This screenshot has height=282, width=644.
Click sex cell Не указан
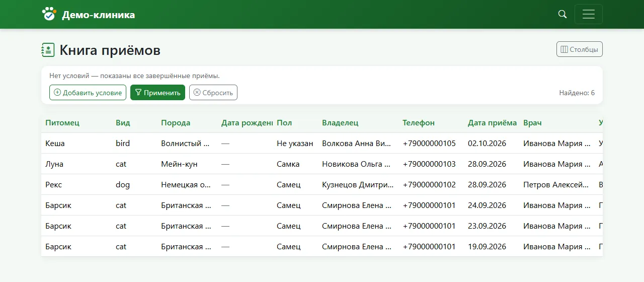295,144
